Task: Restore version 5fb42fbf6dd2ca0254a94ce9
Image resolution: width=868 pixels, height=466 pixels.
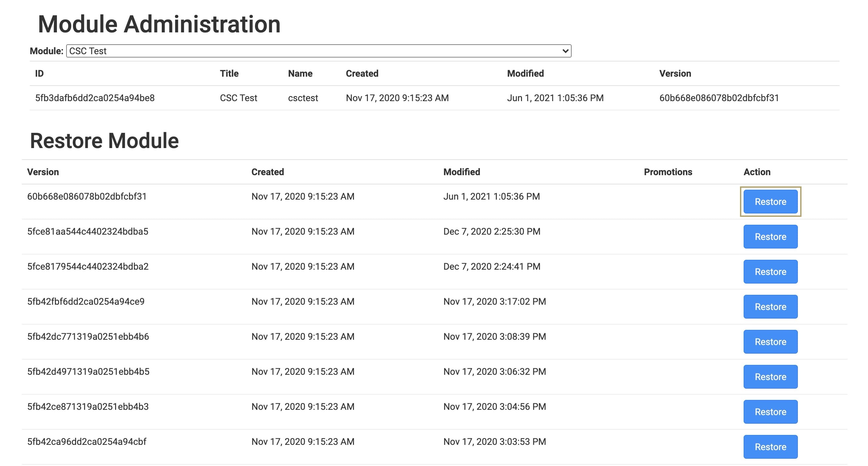Action: (x=770, y=307)
